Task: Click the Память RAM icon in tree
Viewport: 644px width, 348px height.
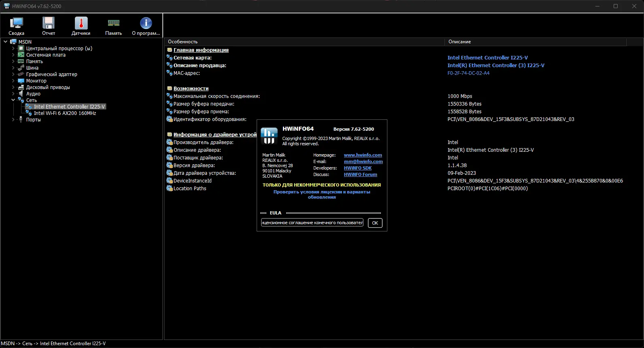Action: point(21,61)
